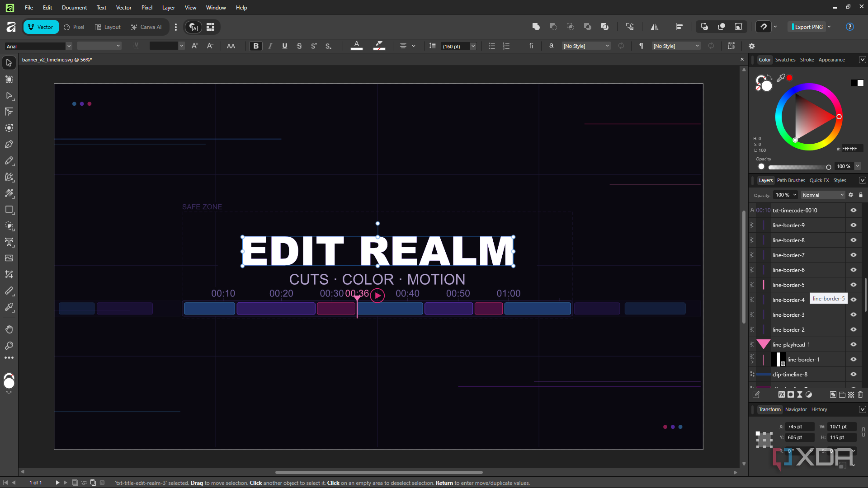Toggle Bold text formatting
868x488 pixels.
[x=256, y=46]
